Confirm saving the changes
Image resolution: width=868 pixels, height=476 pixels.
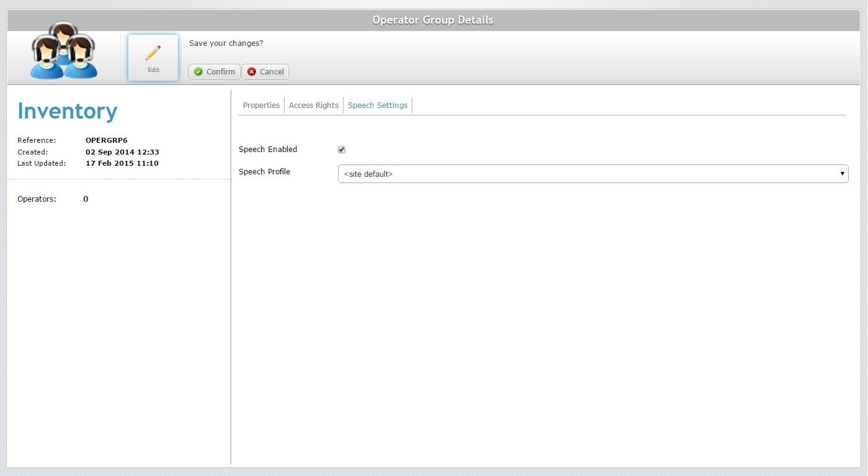point(215,71)
